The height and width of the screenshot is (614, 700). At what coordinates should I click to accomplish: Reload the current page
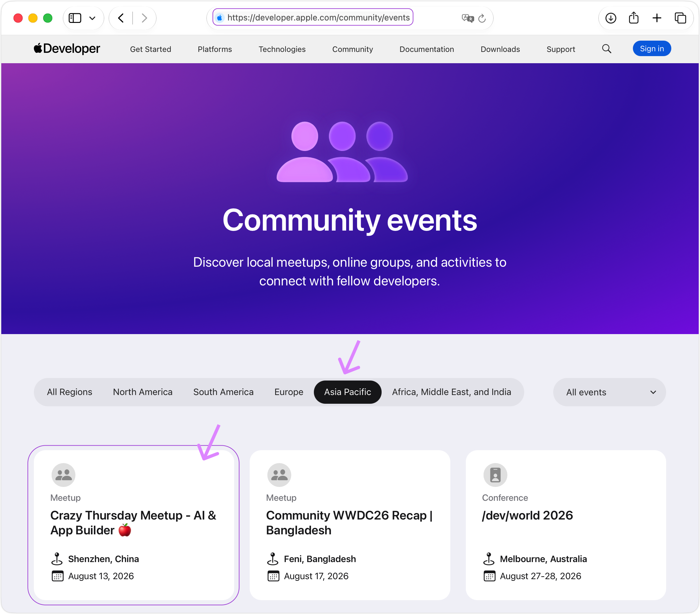[x=482, y=18]
